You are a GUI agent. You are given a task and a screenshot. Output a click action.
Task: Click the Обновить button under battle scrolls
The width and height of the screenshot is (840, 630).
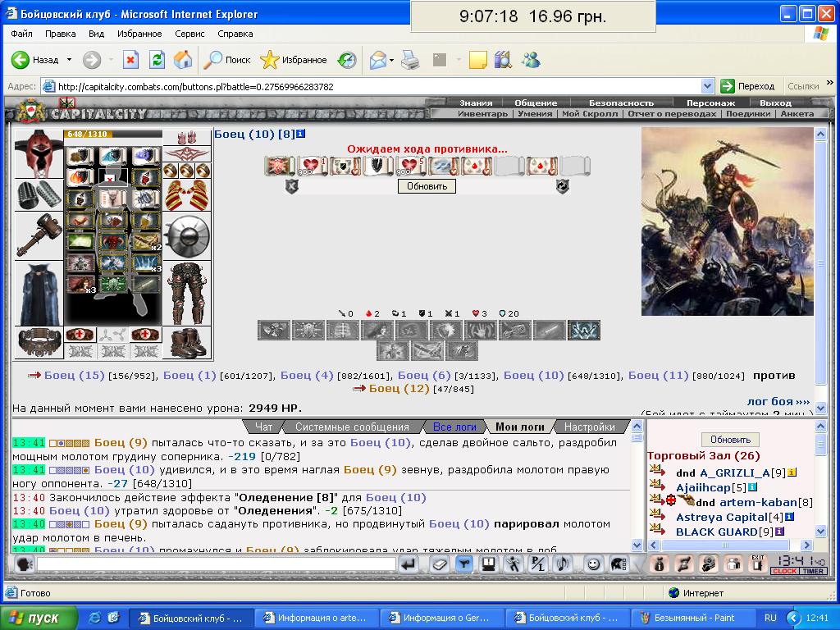pos(427,186)
